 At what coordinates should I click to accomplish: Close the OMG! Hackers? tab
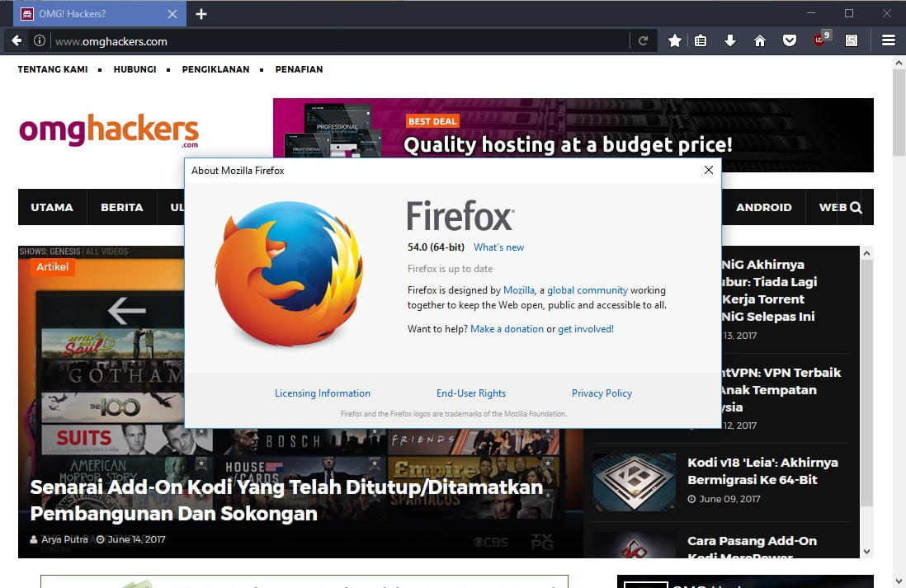coord(172,14)
